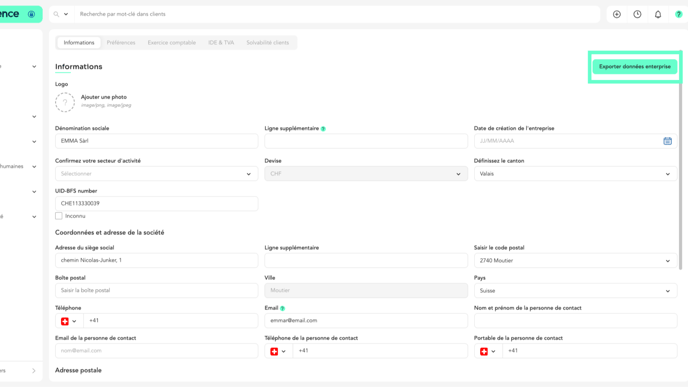The height and width of the screenshot is (387, 688).
Task: Click the sidebar logo badge icon
Action: click(32, 14)
